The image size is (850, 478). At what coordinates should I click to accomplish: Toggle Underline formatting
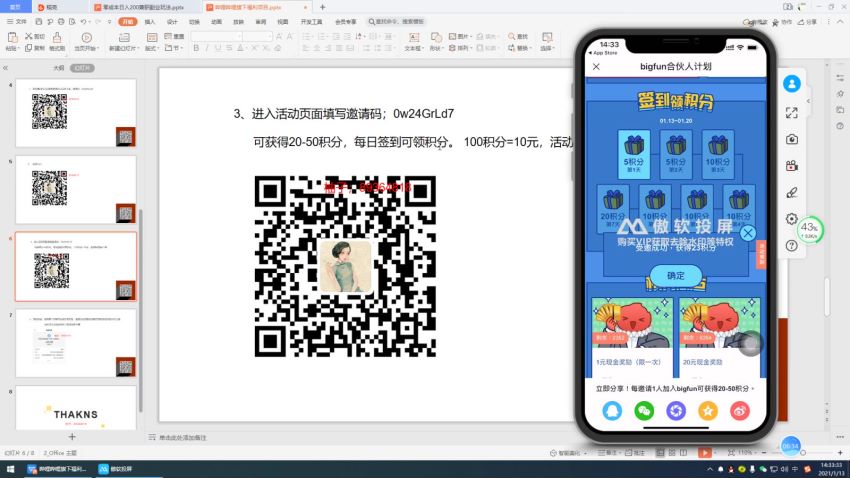pyautogui.click(x=218, y=48)
